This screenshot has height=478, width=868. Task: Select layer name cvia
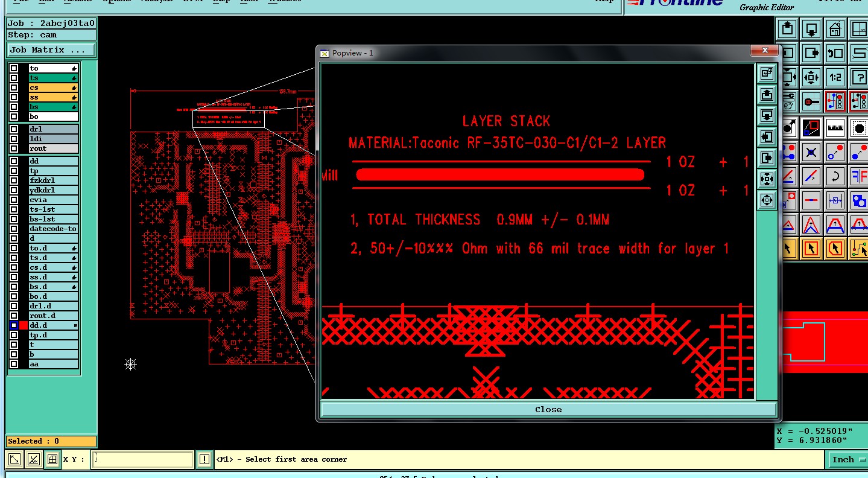(x=54, y=200)
